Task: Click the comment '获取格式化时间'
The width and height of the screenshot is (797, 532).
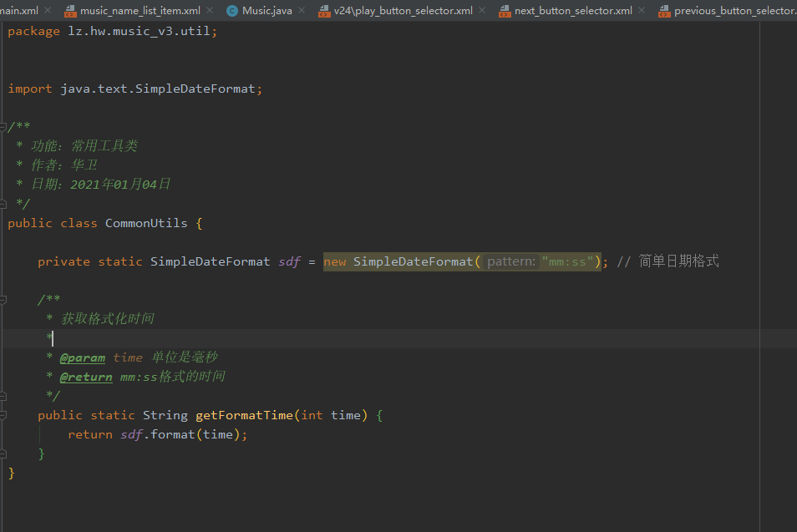Action: [107, 318]
